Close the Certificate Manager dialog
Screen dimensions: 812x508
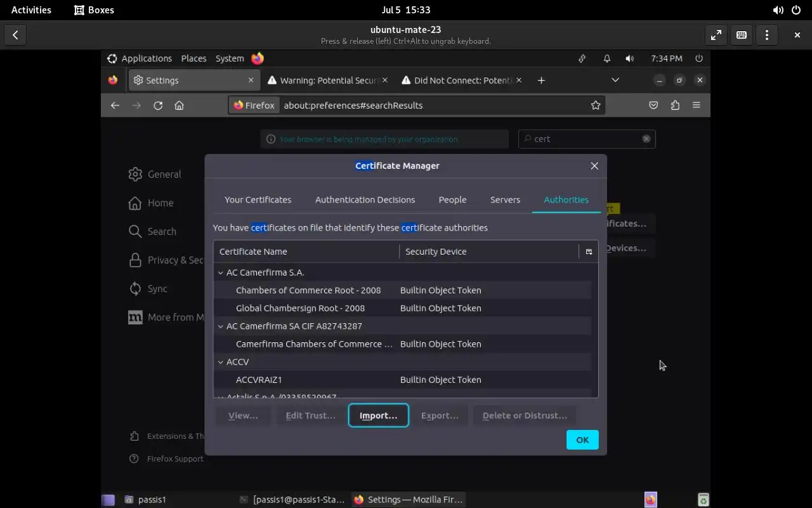[x=594, y=166]
